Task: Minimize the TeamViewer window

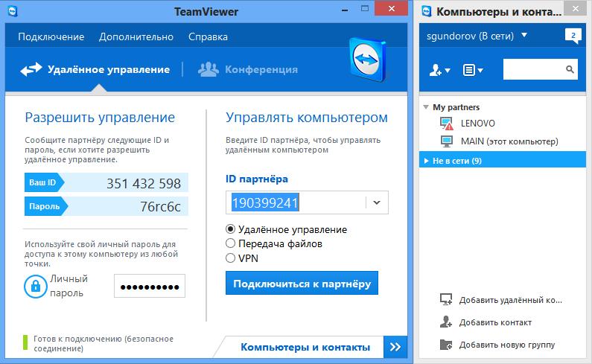Action: point(345,10)
